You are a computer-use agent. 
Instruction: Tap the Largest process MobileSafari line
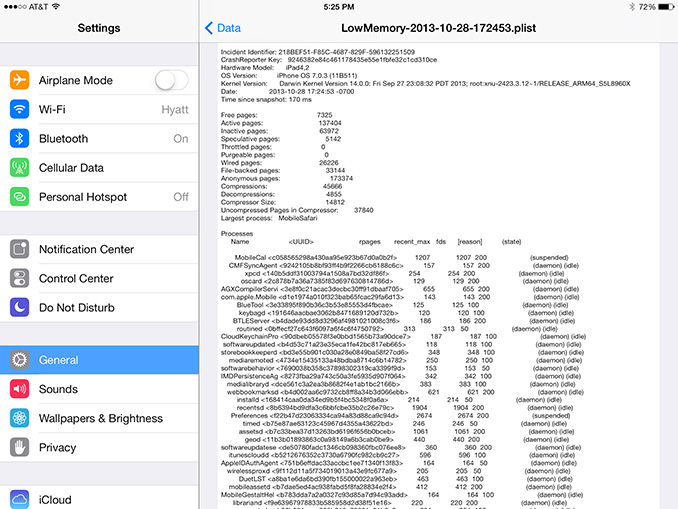[269, 218]
